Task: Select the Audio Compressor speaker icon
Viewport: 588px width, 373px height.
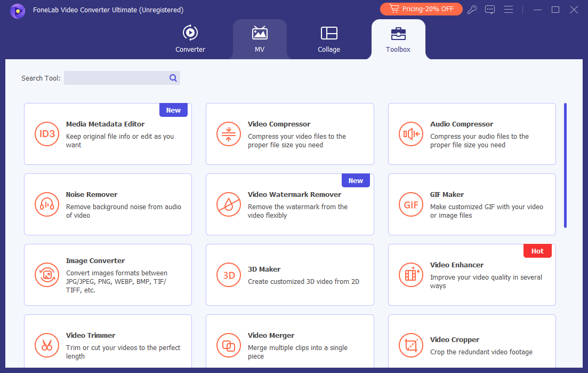Action: (410, 134)
